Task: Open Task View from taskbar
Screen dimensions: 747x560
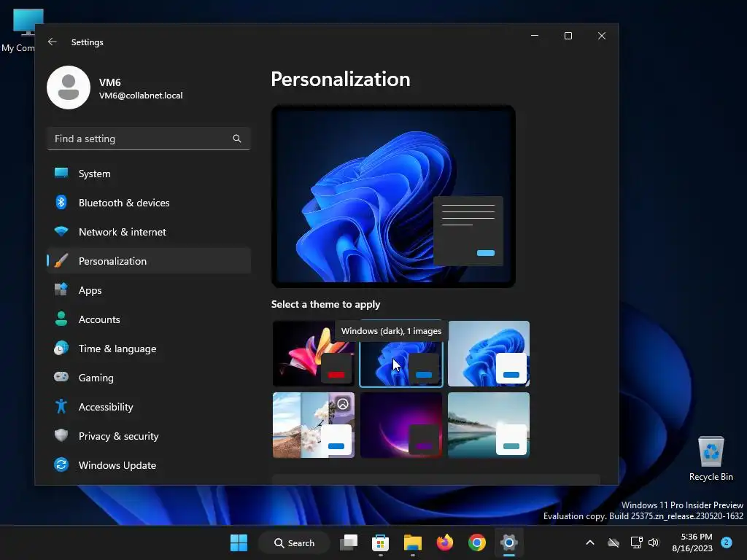Action: [x=349, y=542]
